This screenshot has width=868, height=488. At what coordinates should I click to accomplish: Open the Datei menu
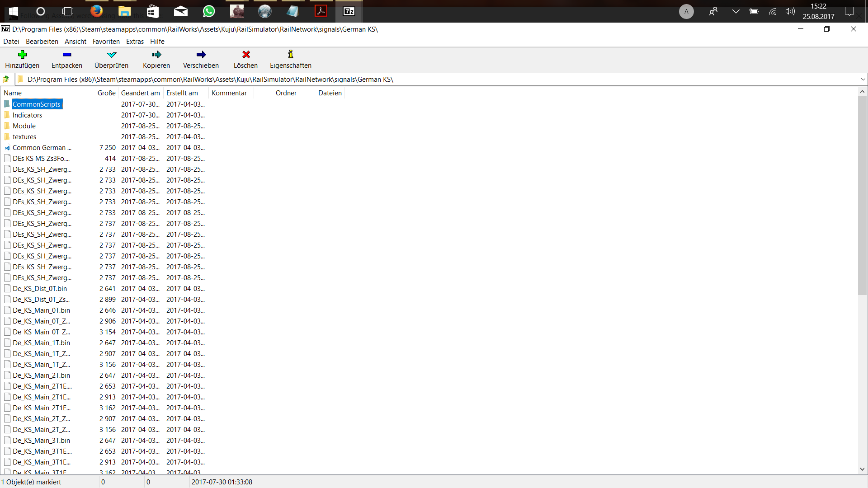click(x=11, y=42)
